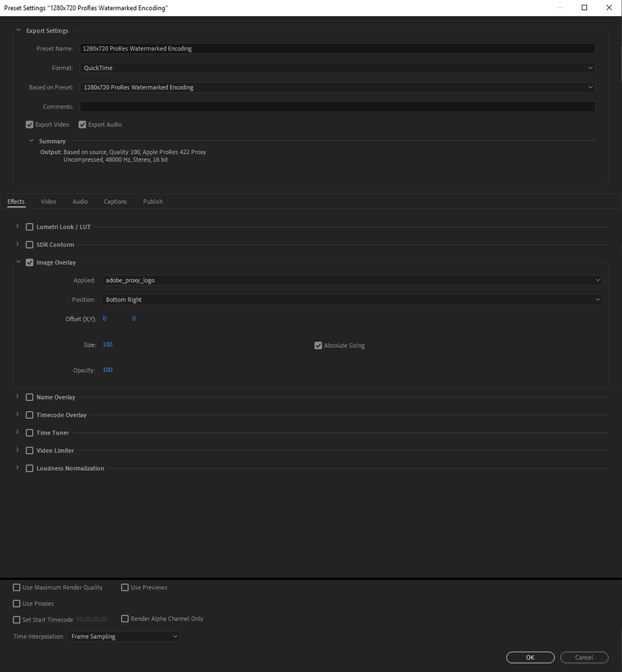
Task: Switch to the Video tab
Action: click(x=48, y=201)
